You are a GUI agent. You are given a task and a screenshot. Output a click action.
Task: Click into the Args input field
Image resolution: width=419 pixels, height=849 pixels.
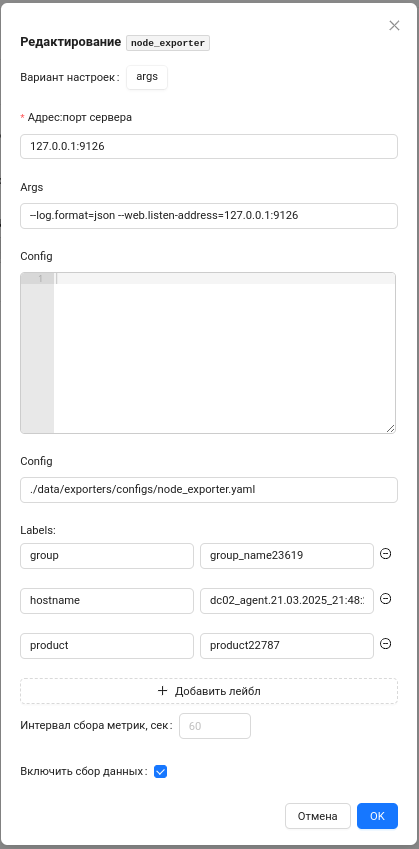pos(209,215)
